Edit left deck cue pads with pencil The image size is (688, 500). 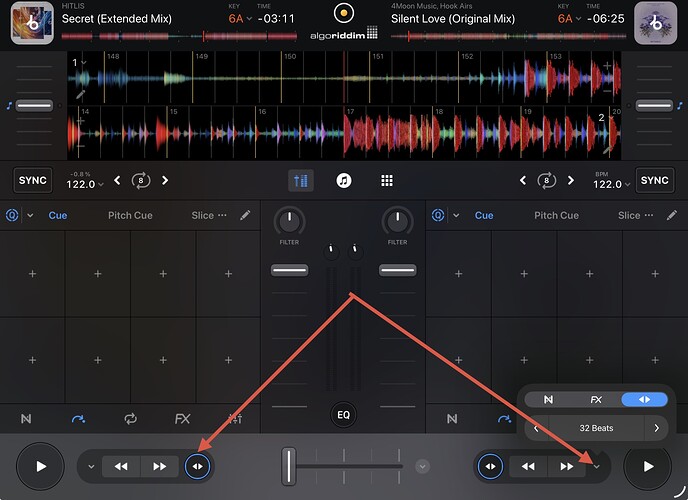click(x=245, y=215)
